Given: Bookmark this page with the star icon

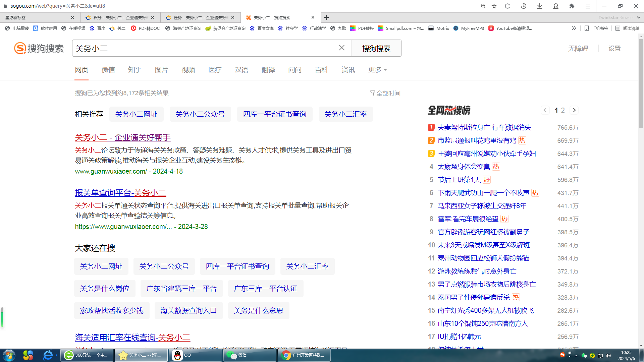Looking at the screenshot, I should pos(494,6).
